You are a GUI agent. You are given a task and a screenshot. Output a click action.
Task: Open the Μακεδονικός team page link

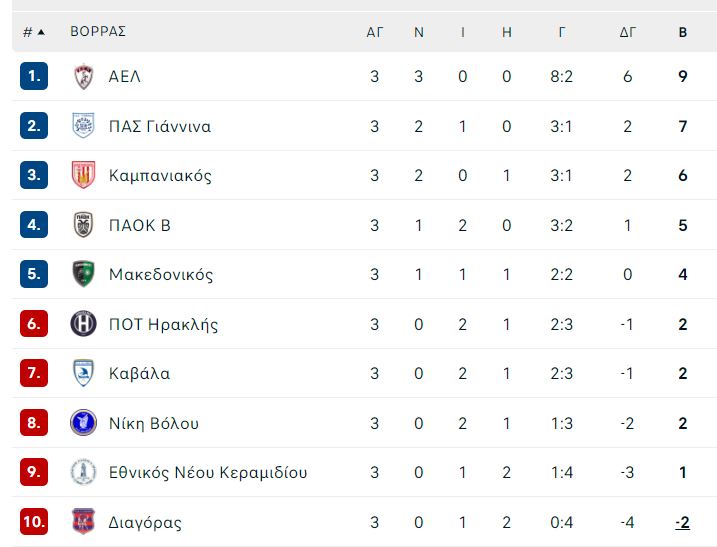(161, 274)
